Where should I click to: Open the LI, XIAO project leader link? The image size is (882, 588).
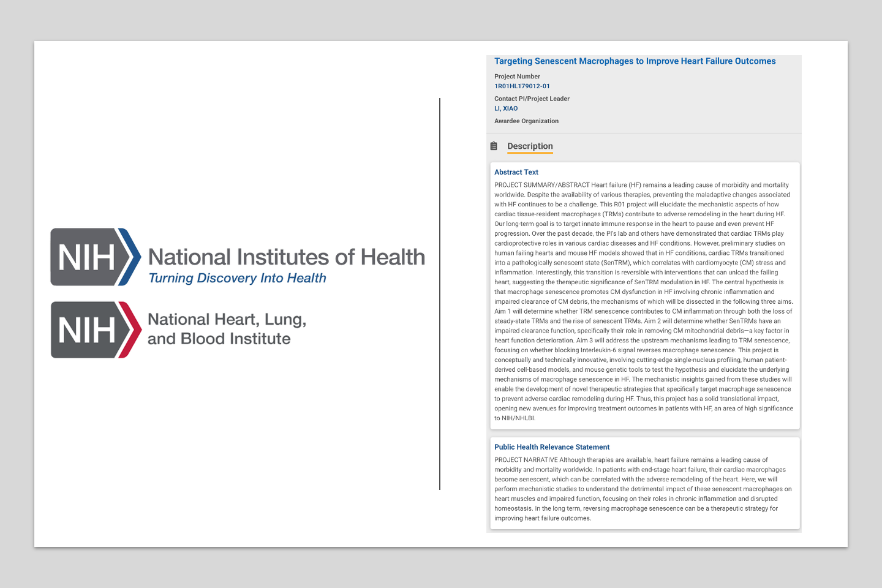506,108
